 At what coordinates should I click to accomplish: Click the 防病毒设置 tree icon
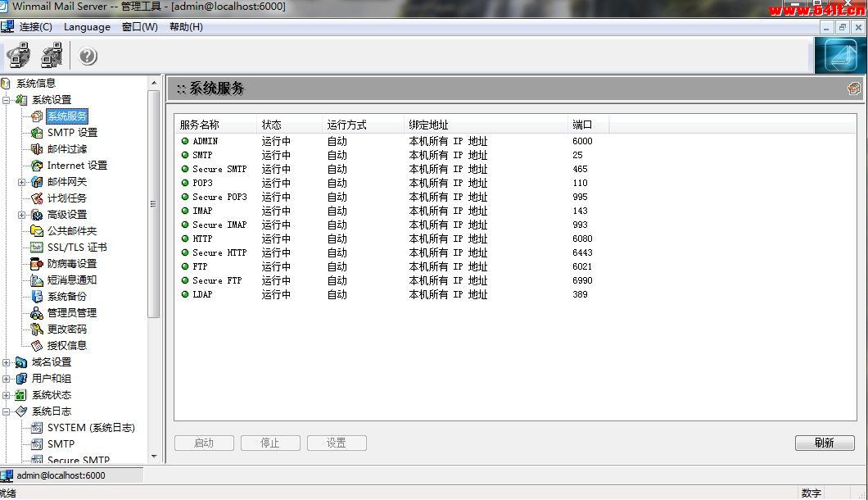pos(37,264)
